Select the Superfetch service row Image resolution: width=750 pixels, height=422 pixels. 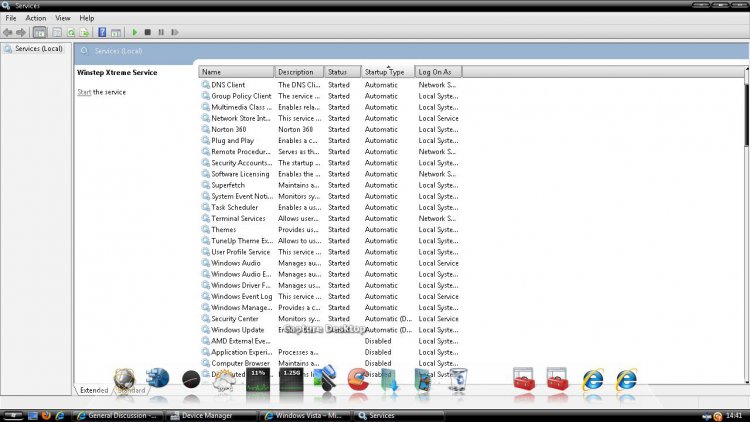(330, 185)
